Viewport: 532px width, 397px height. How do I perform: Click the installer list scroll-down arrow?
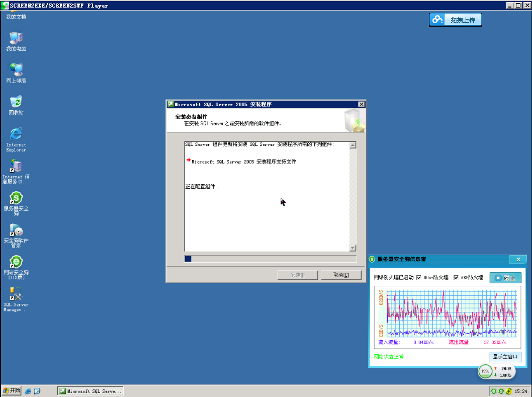[x=353, y=248]
